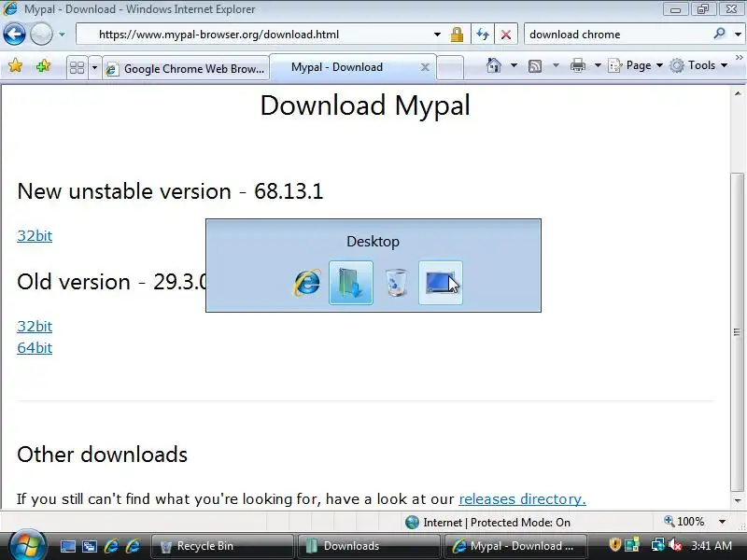Click the Print icon

(577, 65)
